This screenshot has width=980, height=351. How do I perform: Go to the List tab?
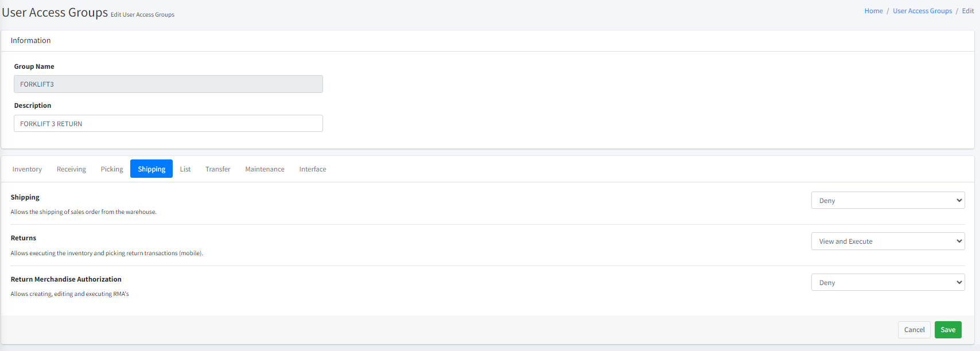[x=185, y=169]
